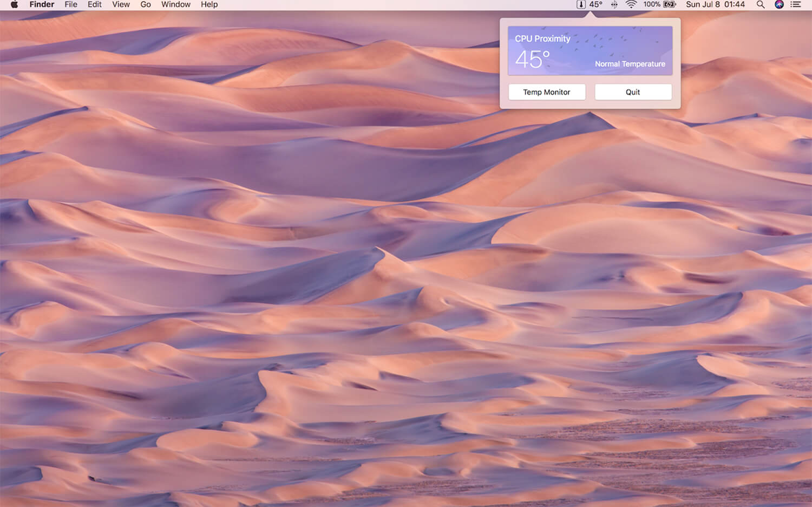Click the Bluetooth status icon

pos(614,4)
